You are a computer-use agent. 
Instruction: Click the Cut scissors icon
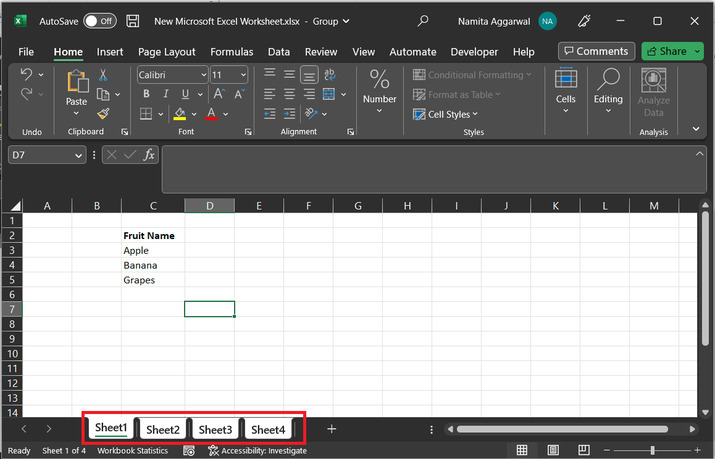(102, 75)
